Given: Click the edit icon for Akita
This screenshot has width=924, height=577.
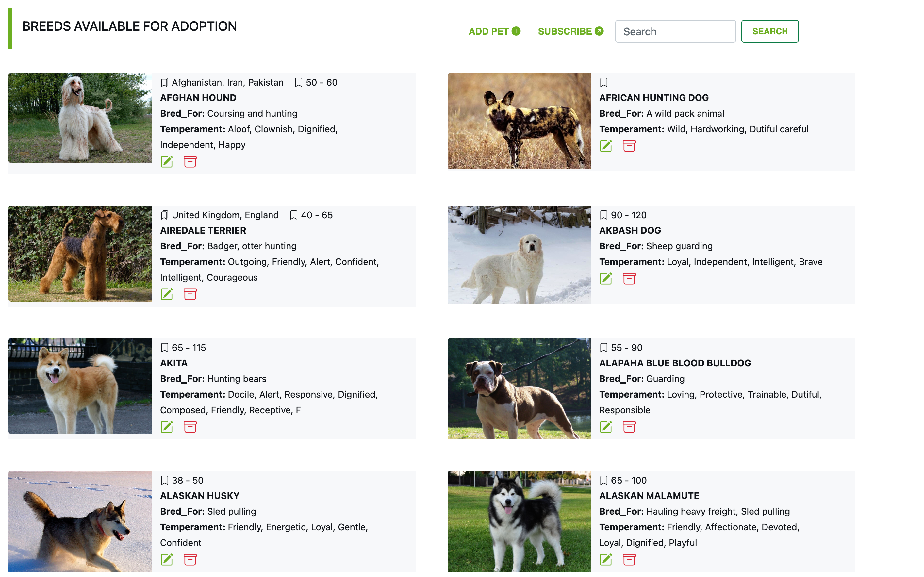Looking at the screenshot, I should coord(167,427).
